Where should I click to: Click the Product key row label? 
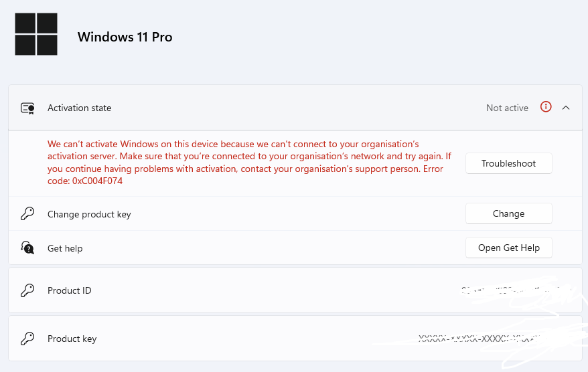[72, 339]
